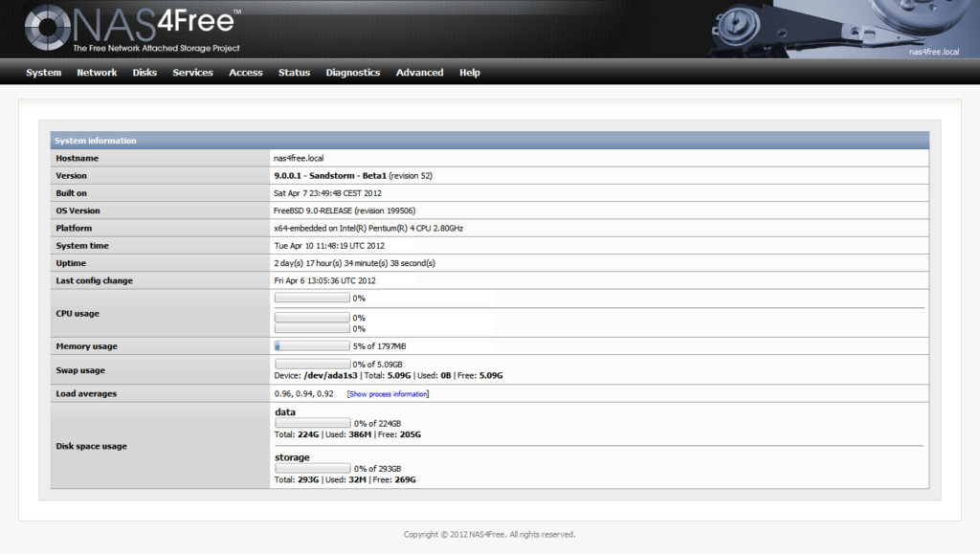980x554 pixels.
Task: Open the Advanced menu
Action: pos(419,73)
